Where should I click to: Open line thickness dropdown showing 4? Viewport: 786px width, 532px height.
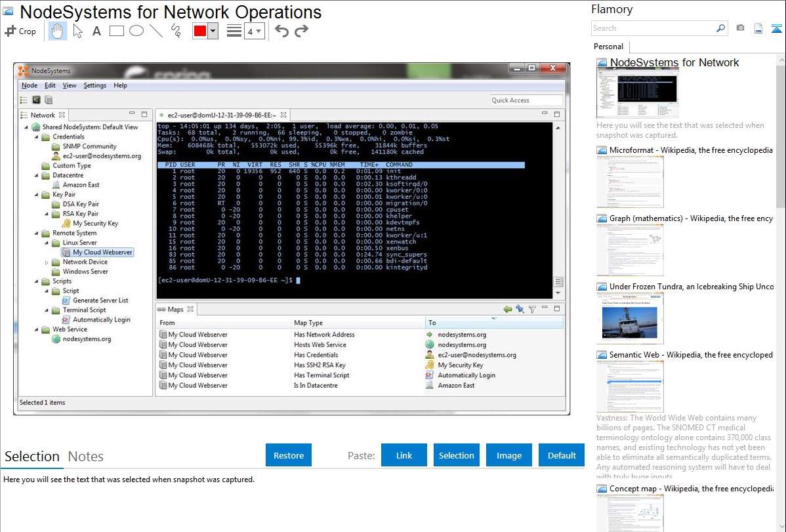tap(254, 31)
